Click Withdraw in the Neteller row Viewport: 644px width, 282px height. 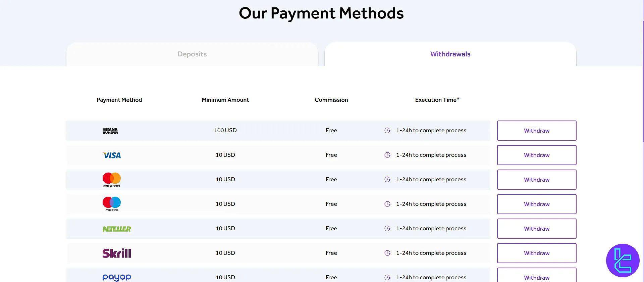(537, 229)
